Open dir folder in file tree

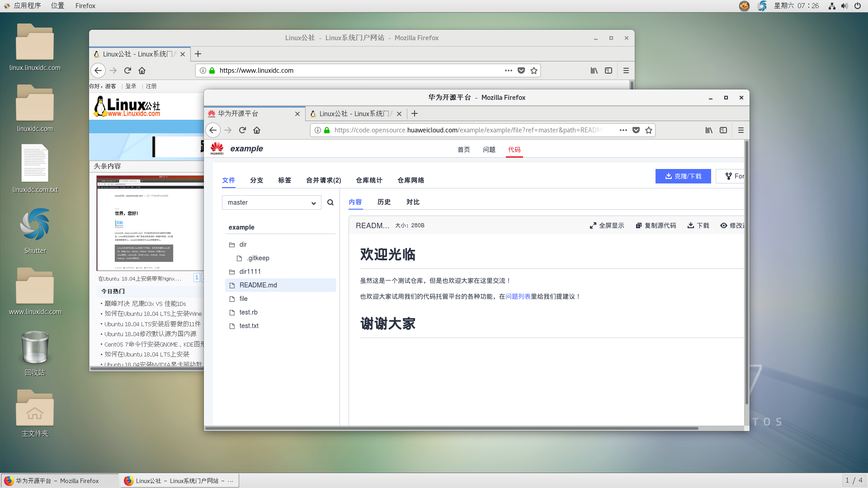pyautogui.click(x=243, y=244)
